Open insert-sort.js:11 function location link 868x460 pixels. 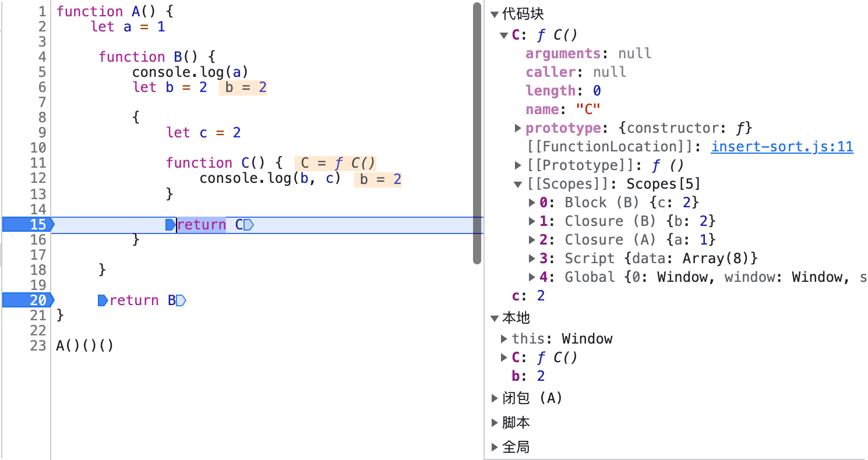tap(782, 147)
